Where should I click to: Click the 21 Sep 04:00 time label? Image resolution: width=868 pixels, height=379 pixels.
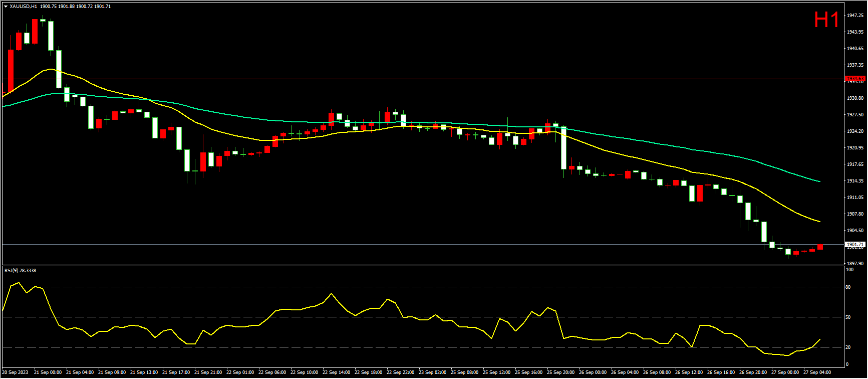click(80, 372)
